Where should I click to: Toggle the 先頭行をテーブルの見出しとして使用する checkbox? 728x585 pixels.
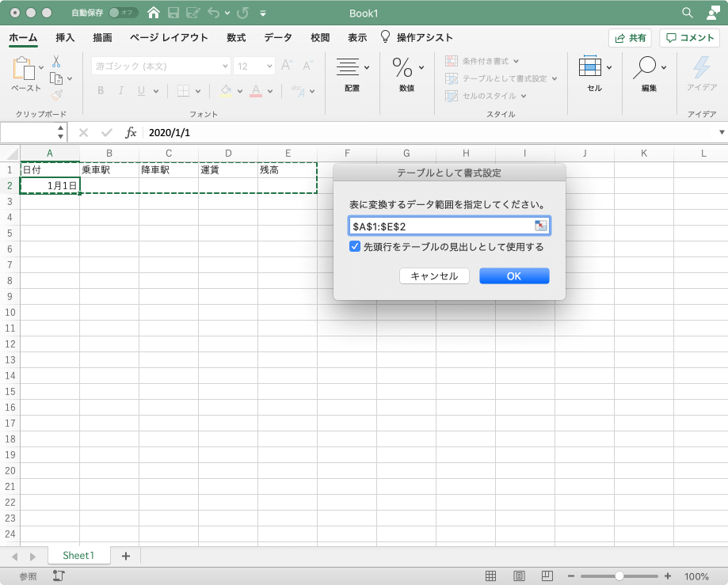[355, 246]
